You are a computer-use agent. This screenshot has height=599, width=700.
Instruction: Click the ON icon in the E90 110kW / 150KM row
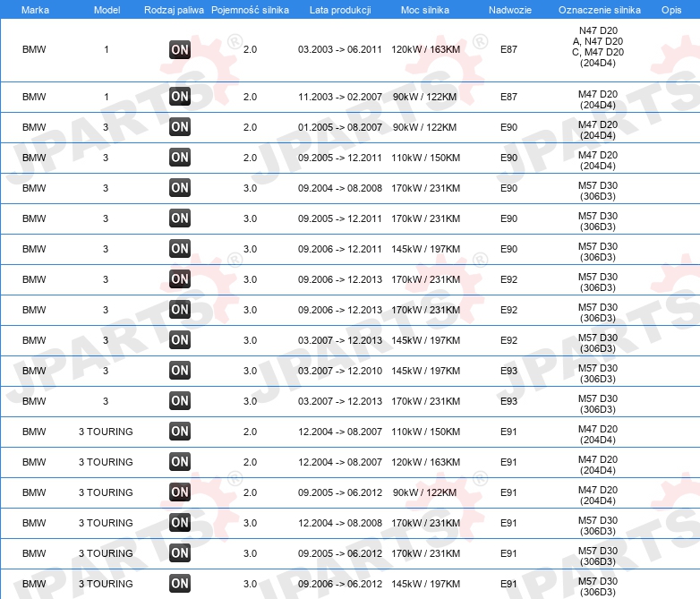(180, 158)
